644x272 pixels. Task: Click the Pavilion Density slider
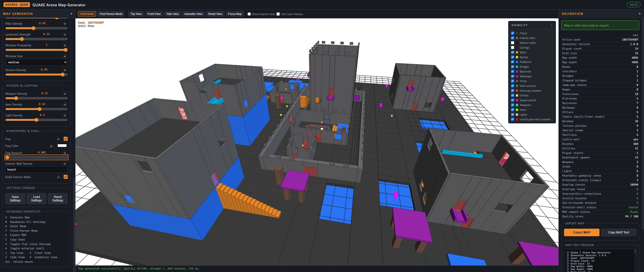coord(36,75)
